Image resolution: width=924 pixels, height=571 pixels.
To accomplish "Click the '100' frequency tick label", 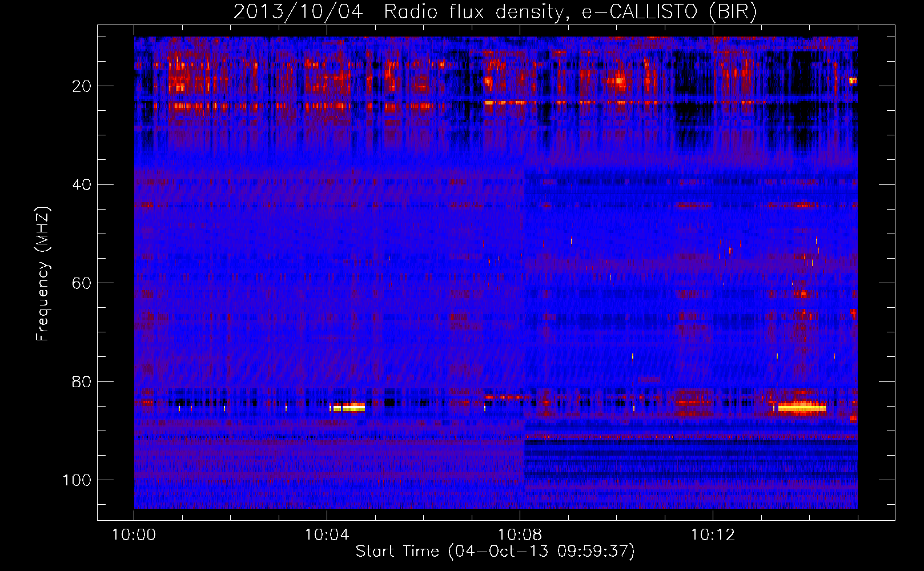I will click(x=77, y=480).
